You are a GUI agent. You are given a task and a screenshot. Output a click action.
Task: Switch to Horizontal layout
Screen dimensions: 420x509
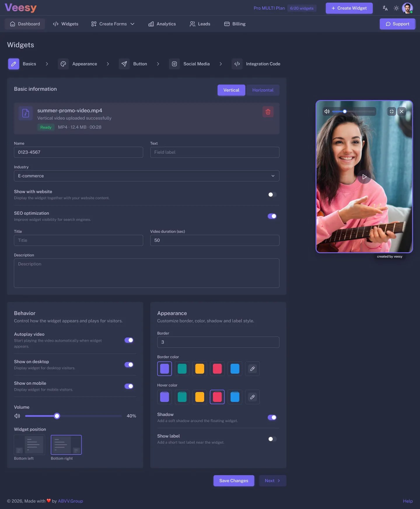[x=263, y=90]
